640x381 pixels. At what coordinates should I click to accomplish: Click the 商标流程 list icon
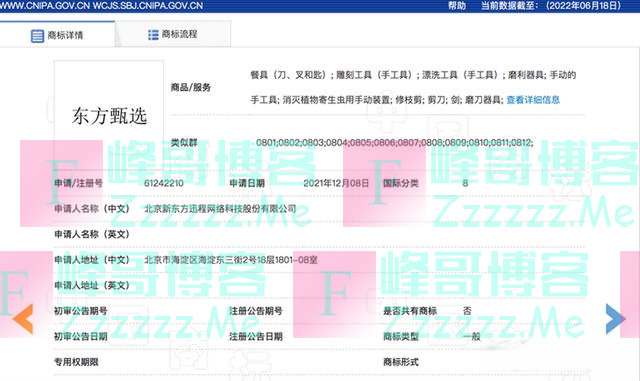153,35
